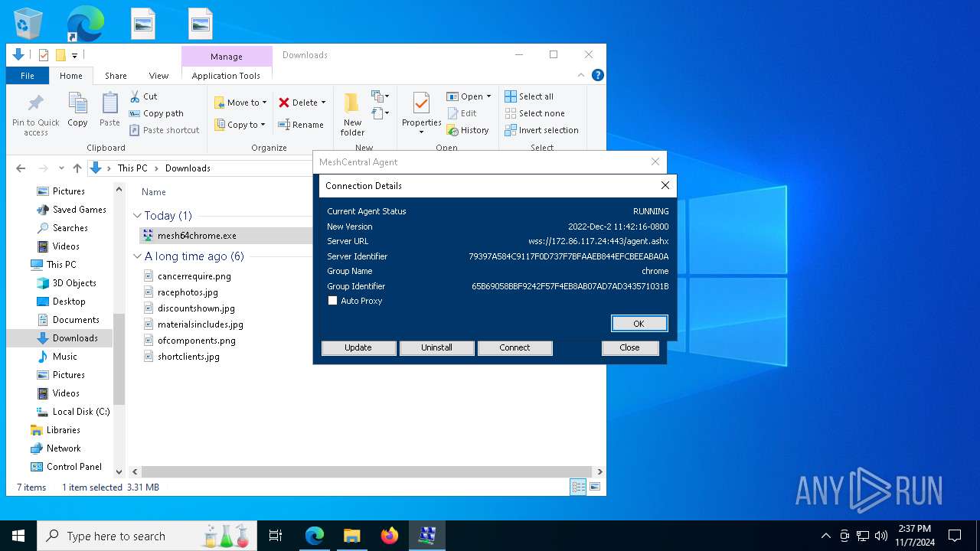This screenshot has width=980, height=551.
Task: Close the Connection Details dialog with X
Action: 665,185
